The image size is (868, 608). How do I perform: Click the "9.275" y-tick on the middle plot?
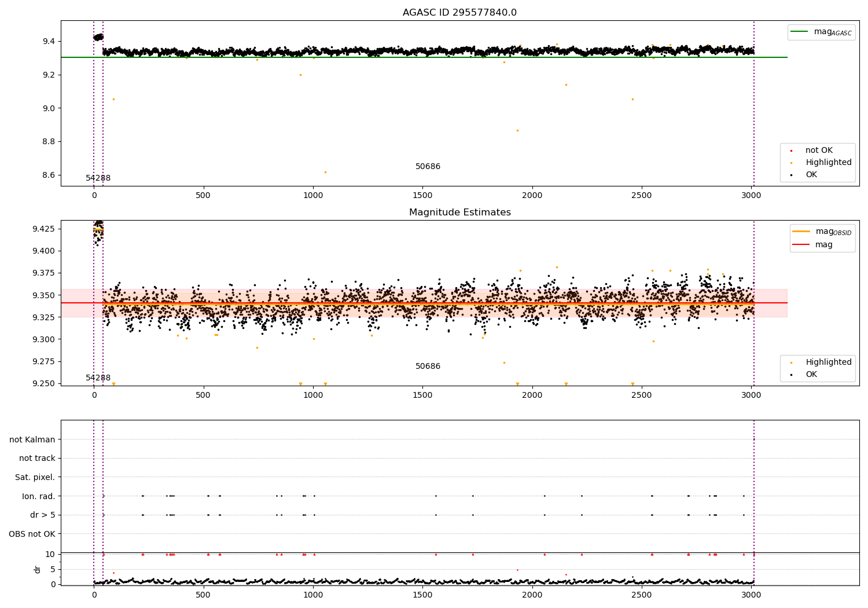pos(43,362)
